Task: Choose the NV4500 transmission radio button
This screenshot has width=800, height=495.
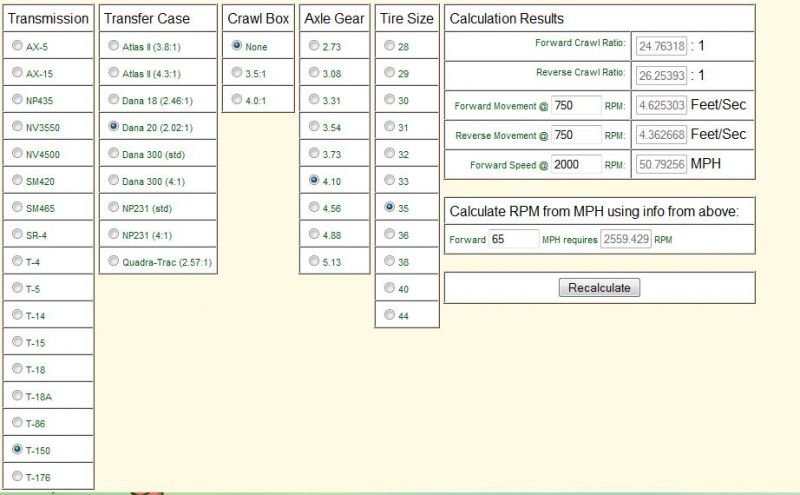Action: point(17,153)
